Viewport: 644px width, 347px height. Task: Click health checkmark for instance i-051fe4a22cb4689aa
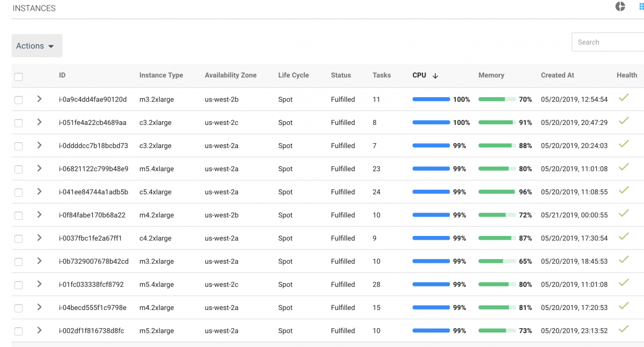pos(623,121)
